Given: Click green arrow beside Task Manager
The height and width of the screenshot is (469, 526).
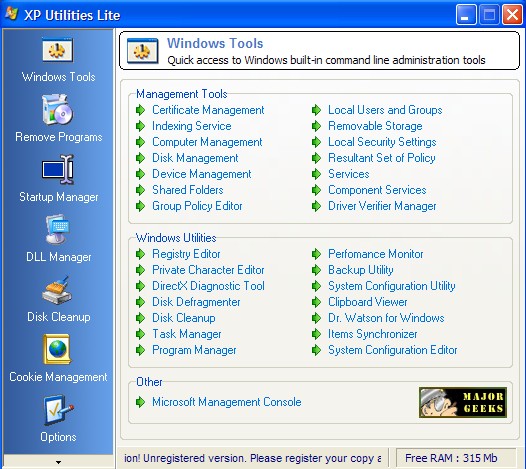Looking at the screenshot, I should (140, 334).
